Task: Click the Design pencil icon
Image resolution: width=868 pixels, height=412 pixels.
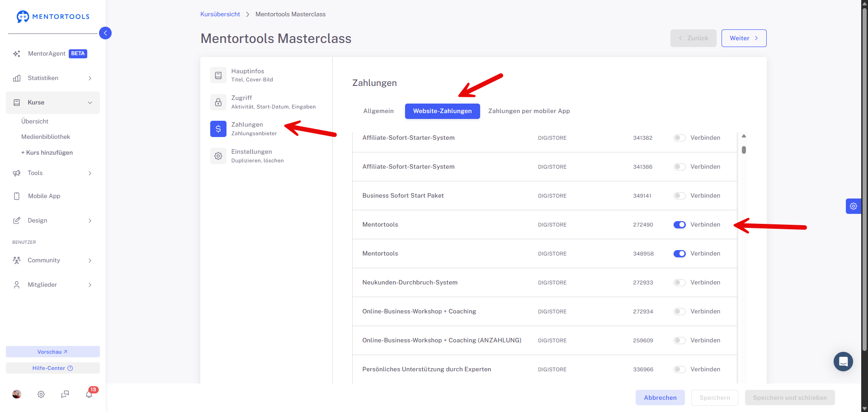Action: (x=17, y=221)
